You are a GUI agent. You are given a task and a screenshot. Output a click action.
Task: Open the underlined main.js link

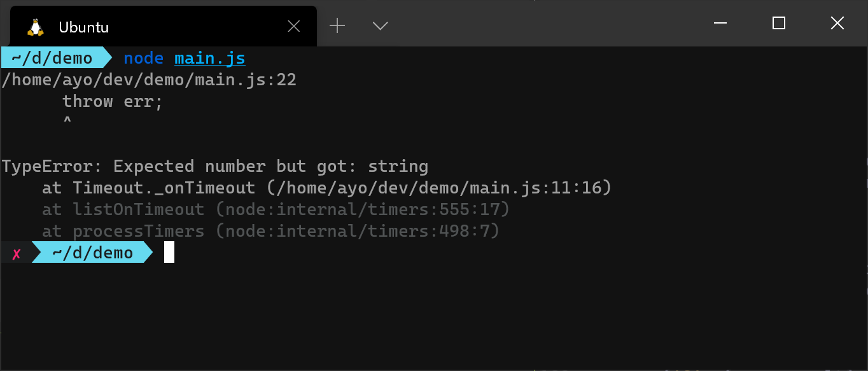pos(209,57)
